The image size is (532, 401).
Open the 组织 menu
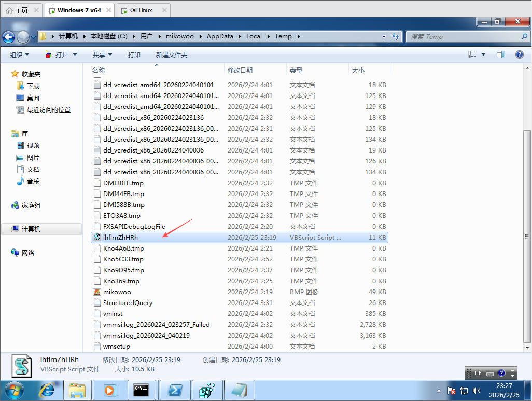coord(19,54)
